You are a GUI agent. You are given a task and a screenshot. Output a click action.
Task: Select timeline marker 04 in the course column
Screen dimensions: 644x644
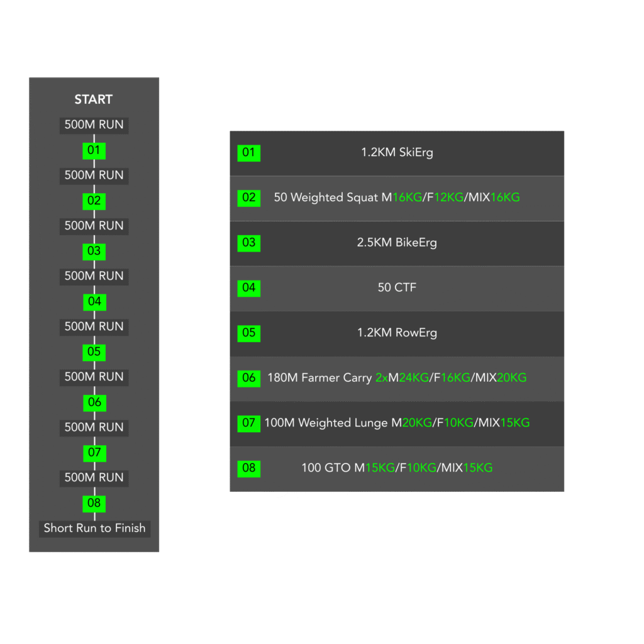[94, 302]
